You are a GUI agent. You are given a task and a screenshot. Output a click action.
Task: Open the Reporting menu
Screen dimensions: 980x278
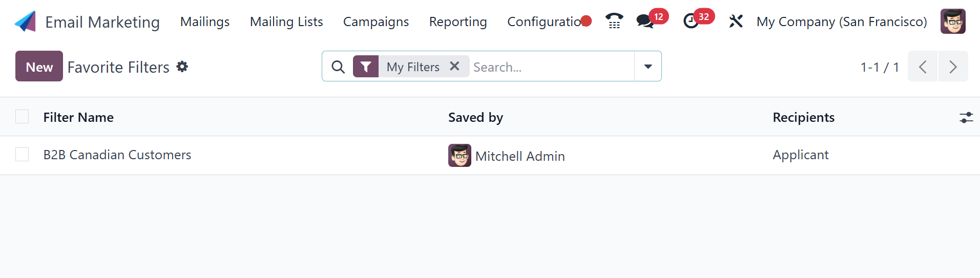(458, 22)
